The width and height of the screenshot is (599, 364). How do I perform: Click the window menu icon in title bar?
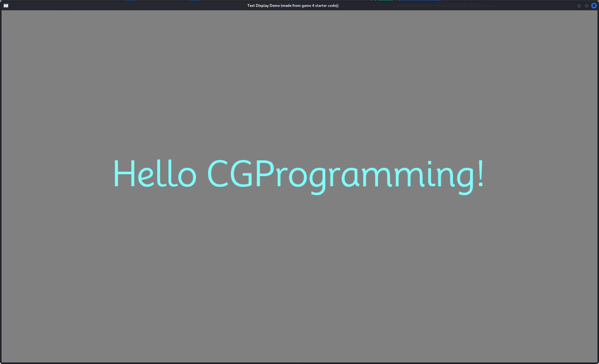click(x=6, y=6)
